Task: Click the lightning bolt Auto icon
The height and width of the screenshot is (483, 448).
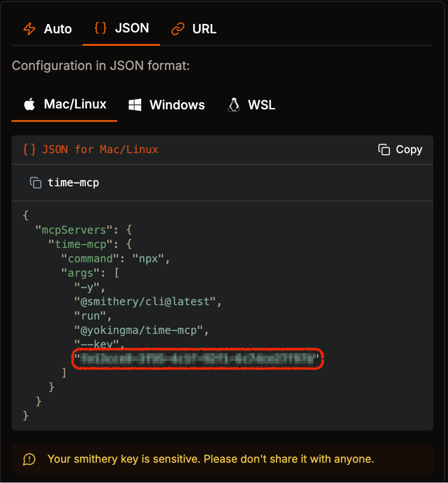Action: click(x=30, y=29)
